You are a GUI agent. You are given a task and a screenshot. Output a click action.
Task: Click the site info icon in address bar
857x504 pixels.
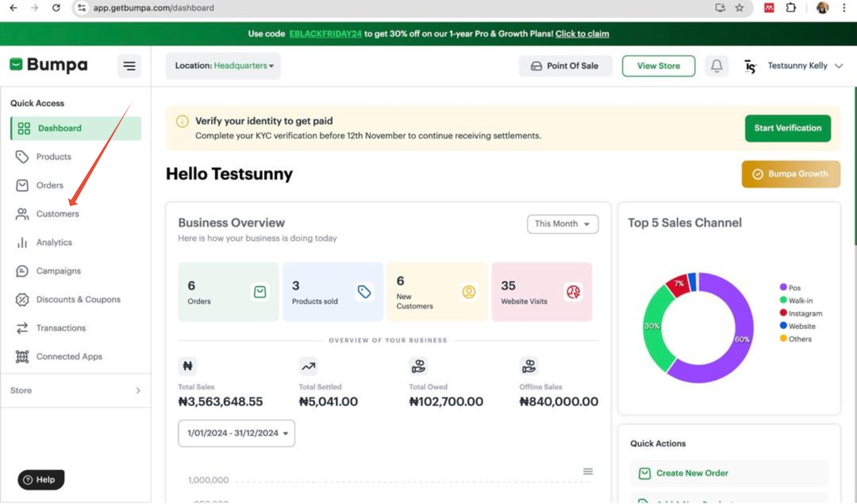(82, 8)
